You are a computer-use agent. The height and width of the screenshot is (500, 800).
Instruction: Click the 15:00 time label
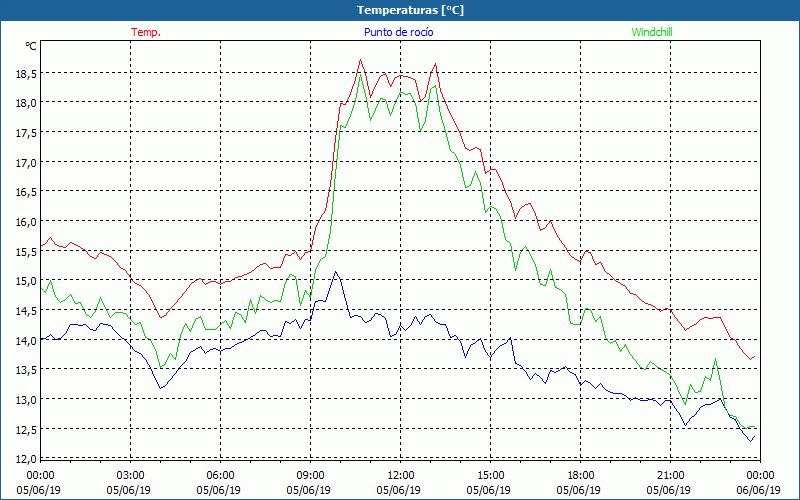(x=491, y=476)
